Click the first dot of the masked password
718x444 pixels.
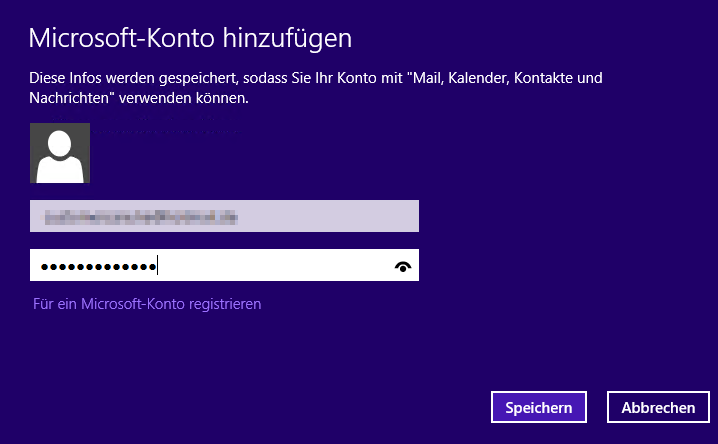click(x=44, y=267)
